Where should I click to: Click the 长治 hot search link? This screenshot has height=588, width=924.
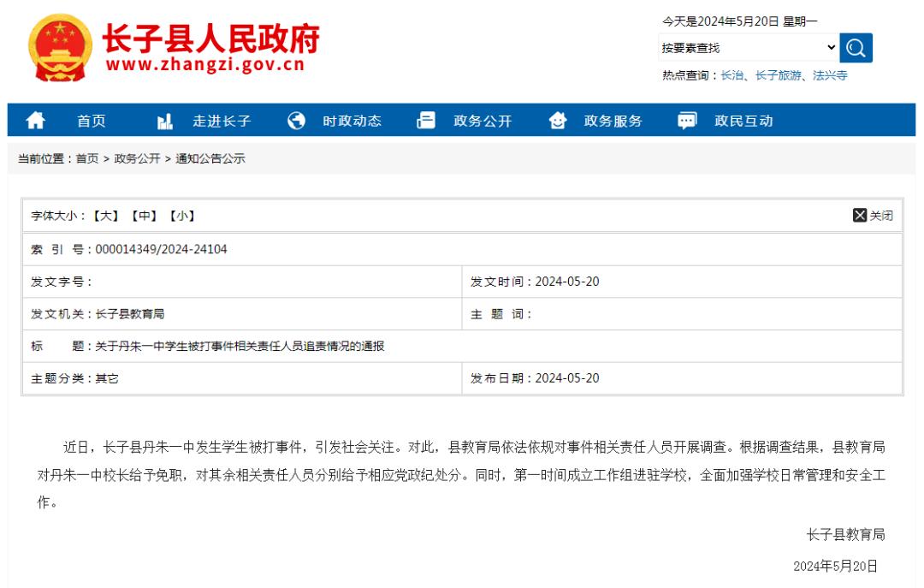[x=731, y=75]
